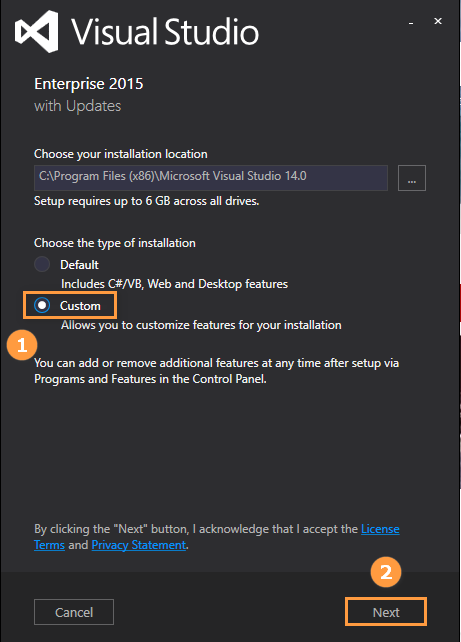Select the Default installation radio button

pyautogui.click(x=42, y=264)
